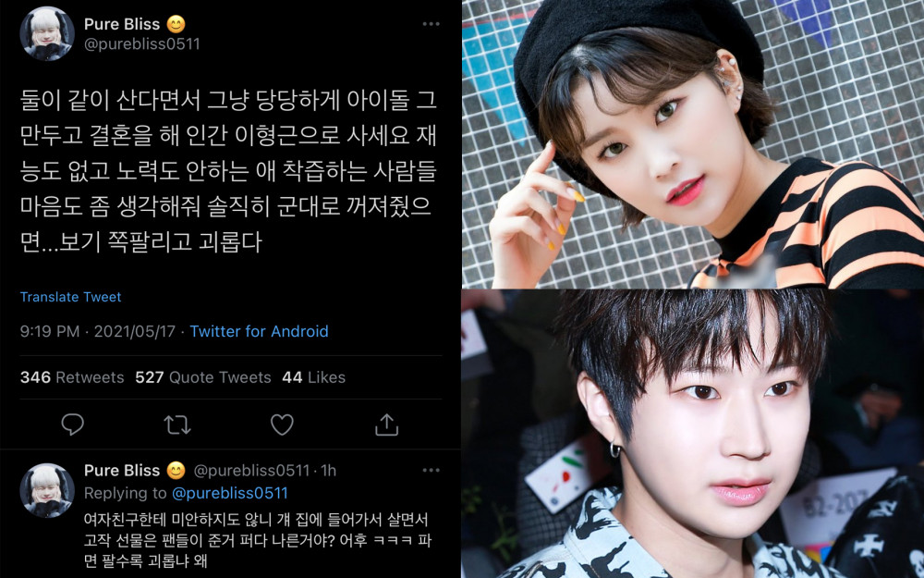View the 44 Likes list
The height and width of the screenshot is (578, 924).
coord(313,377)
